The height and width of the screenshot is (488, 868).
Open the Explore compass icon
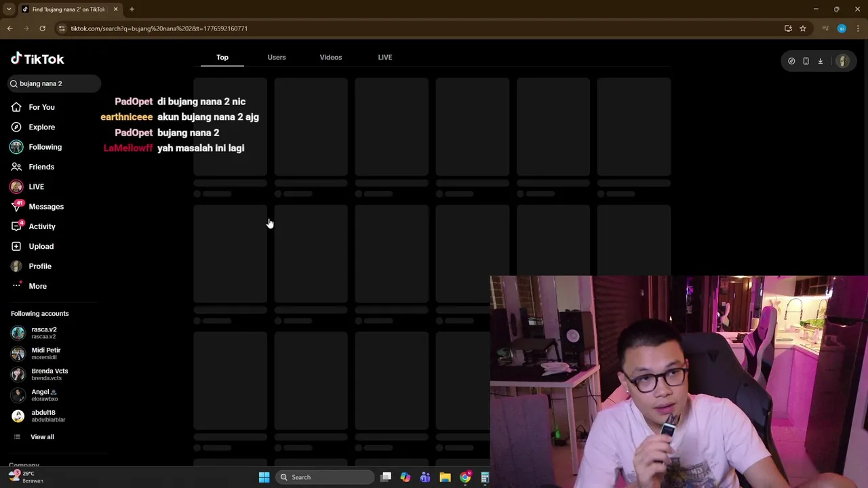click(16, 127)
